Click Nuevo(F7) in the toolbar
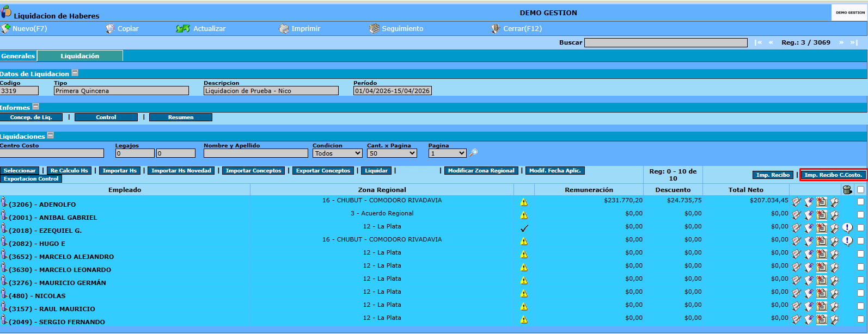Viewport: 868px width, 334px height. point(25,29)
